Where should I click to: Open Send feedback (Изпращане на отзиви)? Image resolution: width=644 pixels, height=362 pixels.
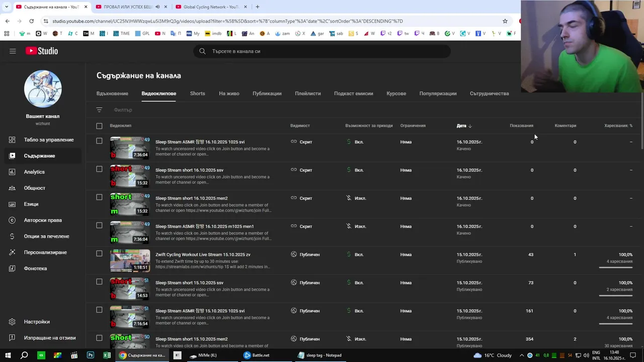tap(43, 338)
